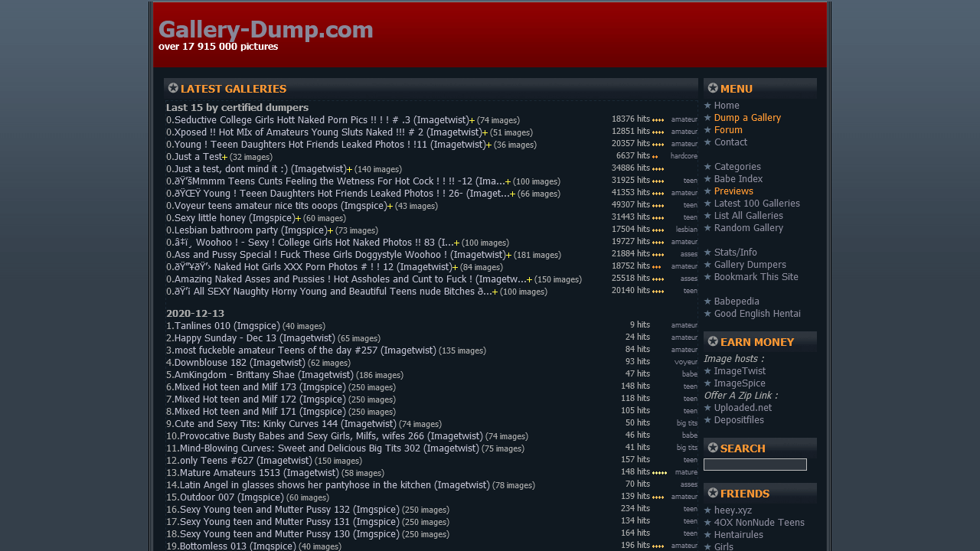Browse the Categories link
Viewport: 980px width, 551px height.
coord(737,167)
